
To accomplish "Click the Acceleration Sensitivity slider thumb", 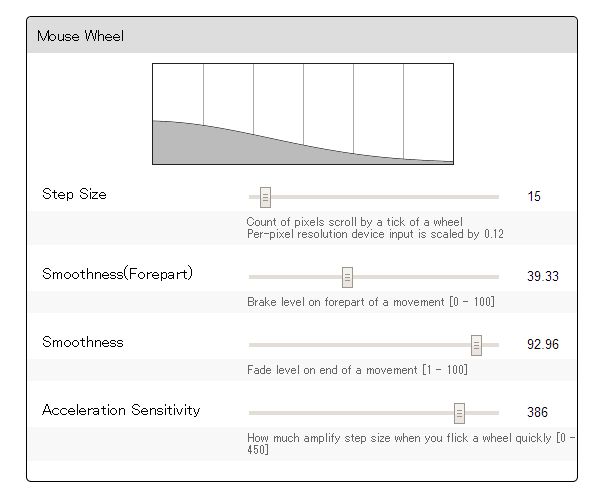I will [459, 413].
